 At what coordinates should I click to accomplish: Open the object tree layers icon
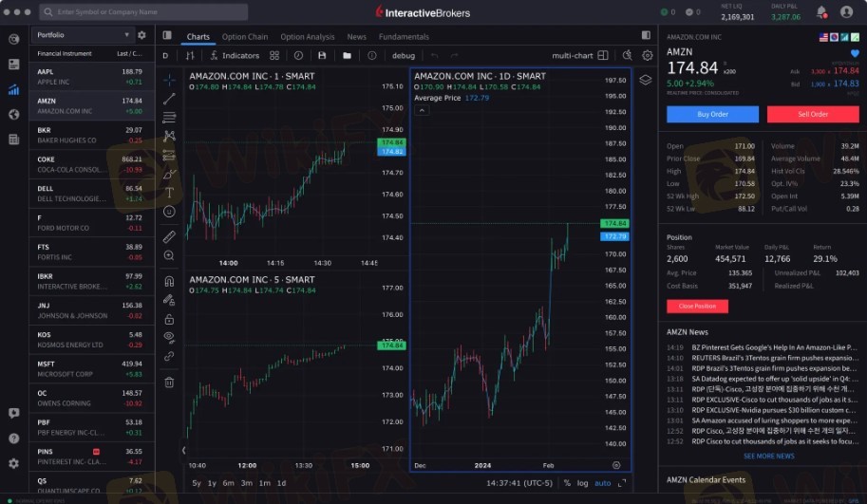click(x=646, y=80)
